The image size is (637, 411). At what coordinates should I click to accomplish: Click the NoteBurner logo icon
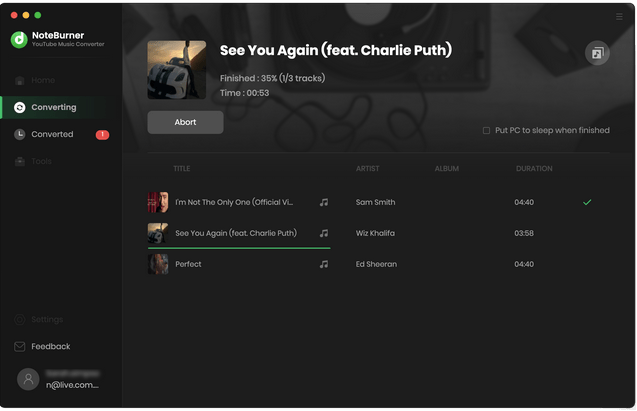coord(19,39)
